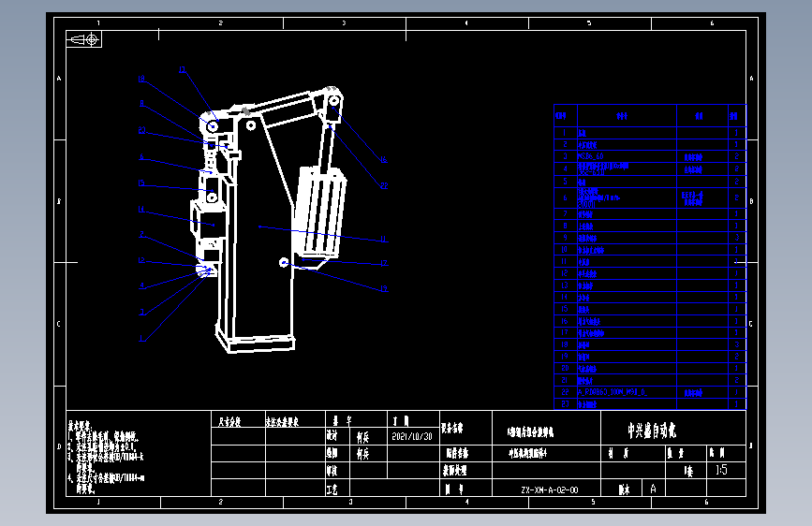Image resolution: width=812 pixels, height=526 pixels.
Task: Click callout number 8 left of the assembly
Action: pyautogui.click(x=142, y=104)
